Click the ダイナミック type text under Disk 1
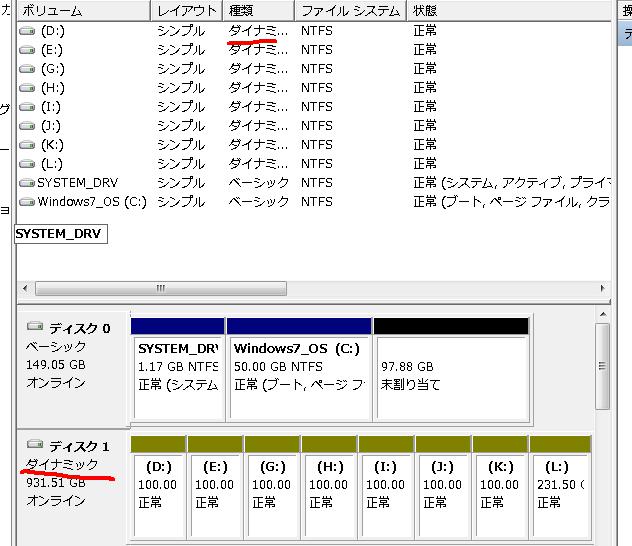Viewport: 632px width, 546px height. 62,465
